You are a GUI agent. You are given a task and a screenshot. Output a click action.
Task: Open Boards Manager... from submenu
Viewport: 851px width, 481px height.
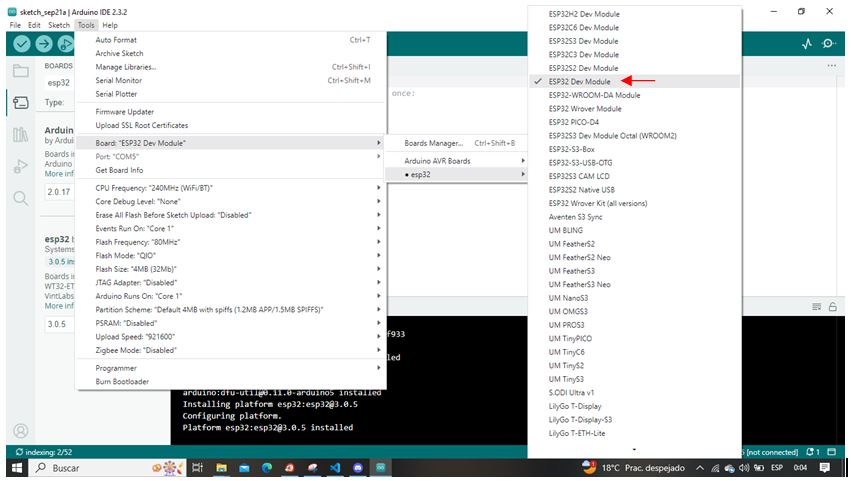[456, 143]
